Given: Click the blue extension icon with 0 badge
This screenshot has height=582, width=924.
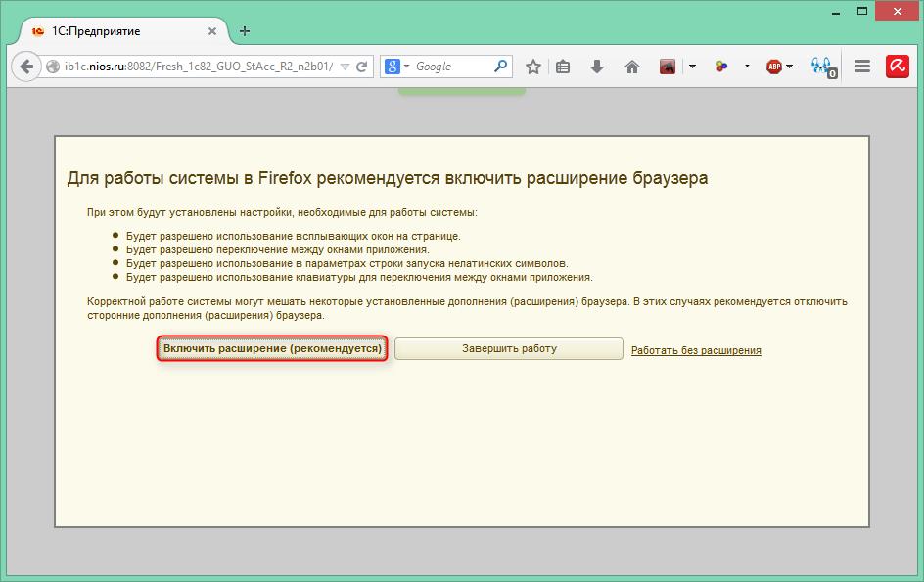Looking at the screenshot, I should click(x=822, y=67).
